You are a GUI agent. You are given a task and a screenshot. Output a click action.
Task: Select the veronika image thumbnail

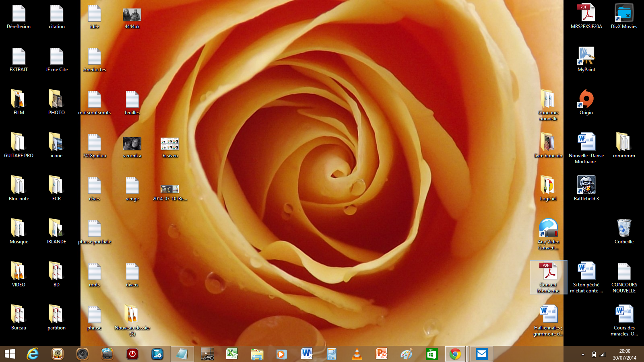point(132,147)
